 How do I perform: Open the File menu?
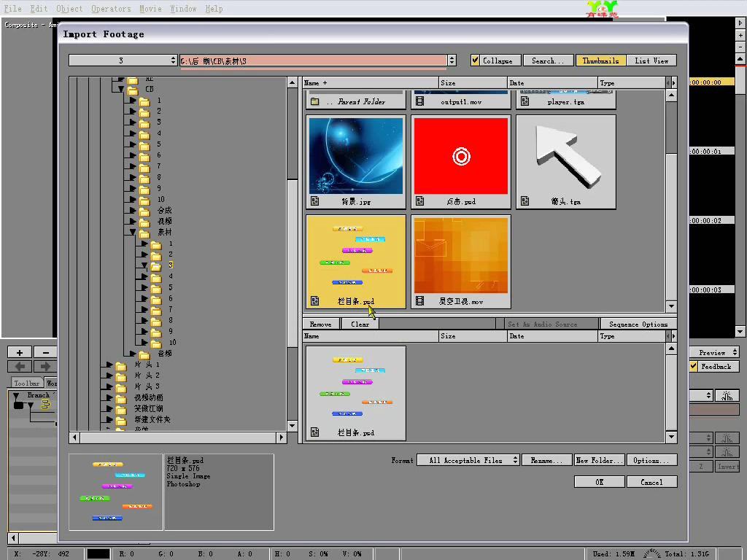(13, 9)
